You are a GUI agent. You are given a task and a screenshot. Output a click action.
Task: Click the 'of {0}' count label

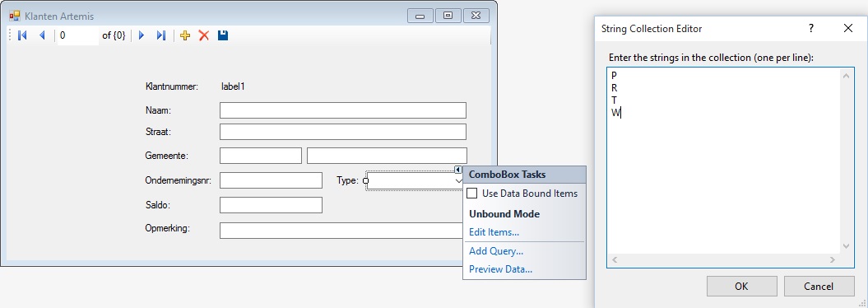(x=114, y=35)
